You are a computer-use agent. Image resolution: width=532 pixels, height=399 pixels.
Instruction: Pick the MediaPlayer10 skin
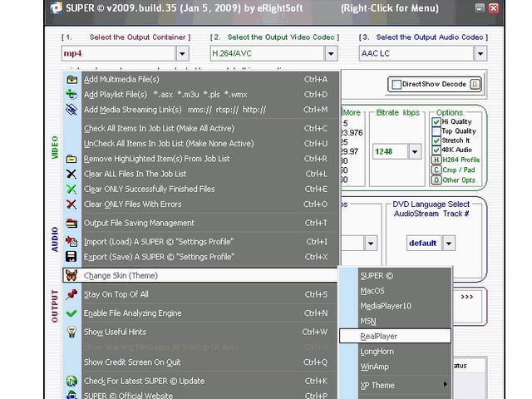pyautogui.click(x=396, y=306)
